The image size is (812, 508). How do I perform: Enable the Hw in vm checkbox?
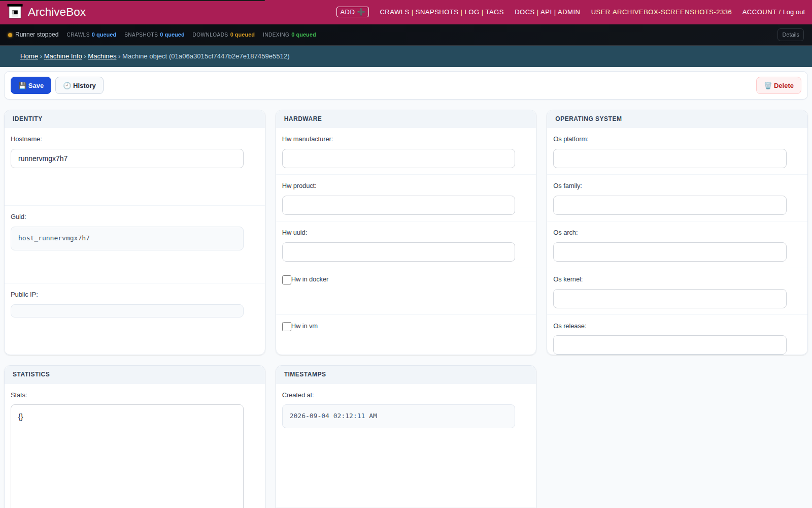pos(287,326)
